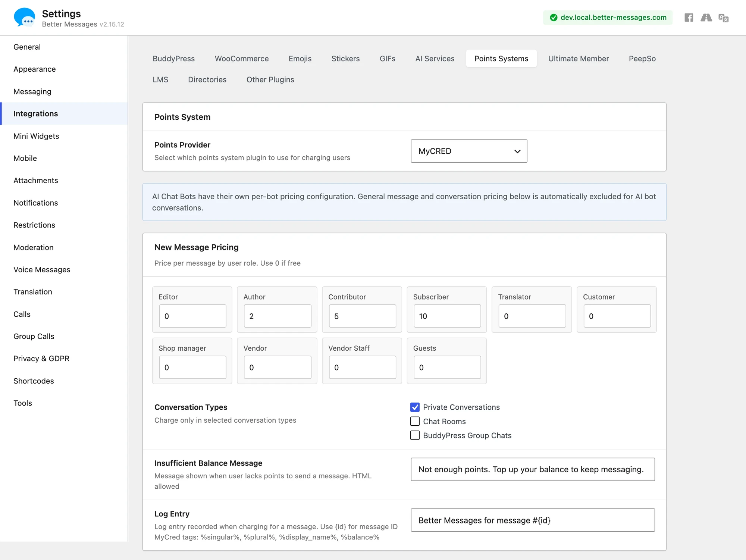Click the Insufficient Balance Message text field
This screenshot has width=746, height=560.
click(533, 469)
